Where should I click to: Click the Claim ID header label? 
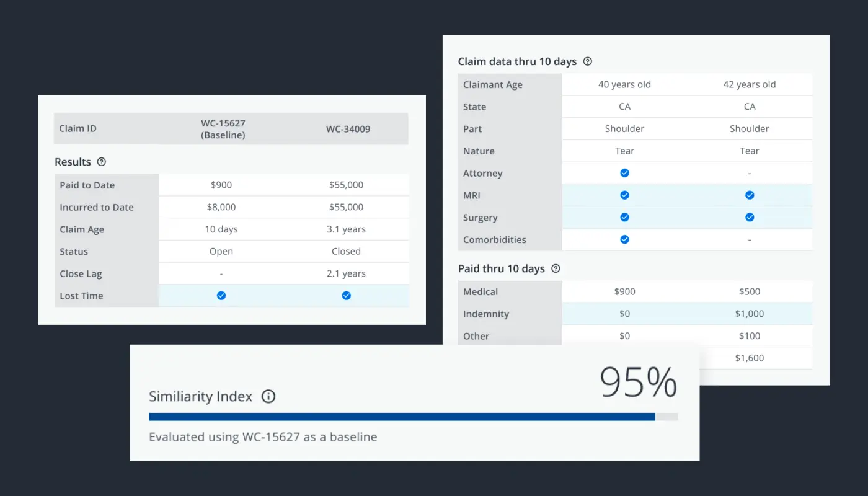[x=78, y=129]
